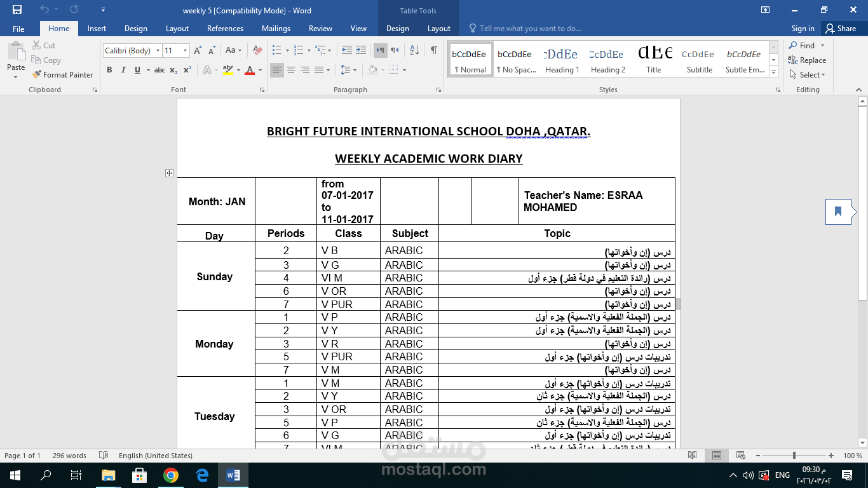The height and width of the screenshot is (488, 868).
Task: Align paragraph text to the right
Action: pos(305,70)
